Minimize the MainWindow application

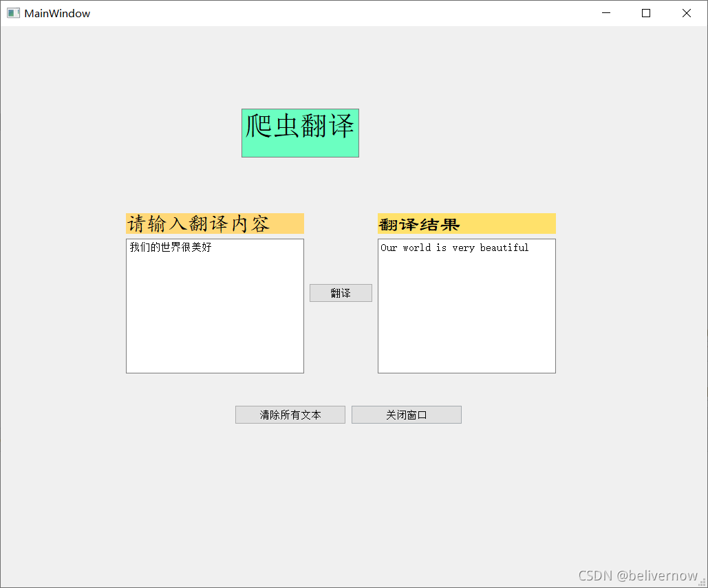[605, 12]
